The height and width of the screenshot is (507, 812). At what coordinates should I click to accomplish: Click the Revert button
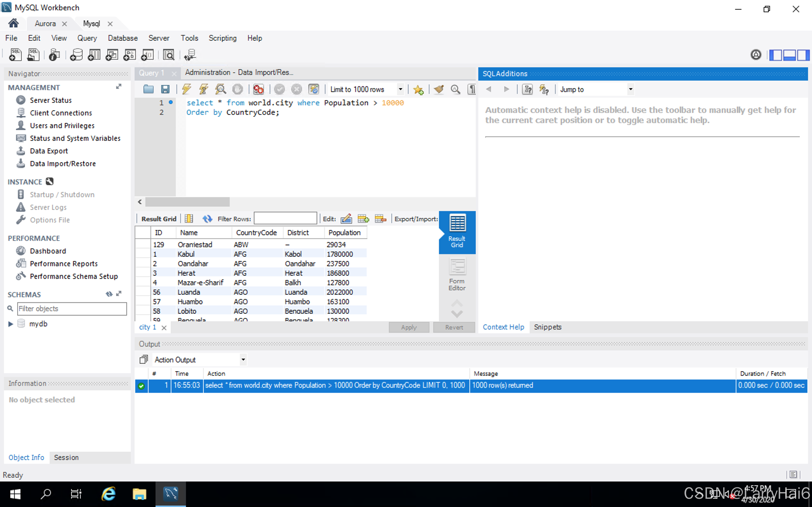click(x=454, y=327)
